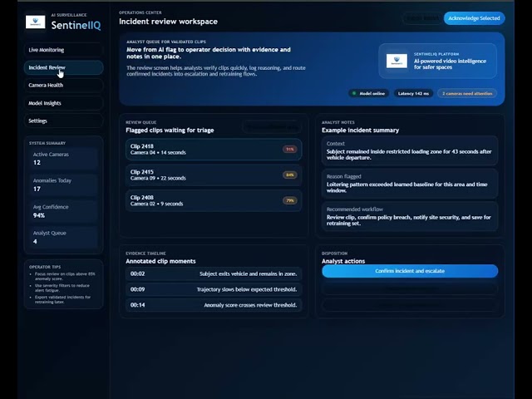Jump to the 00:14 timeline moment
This screenshot has height=399, width=532.
(214, 305)
